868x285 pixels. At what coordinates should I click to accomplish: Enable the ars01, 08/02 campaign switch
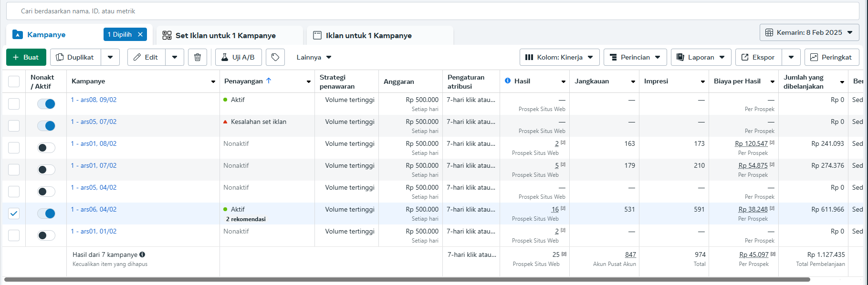click(46, 148)
